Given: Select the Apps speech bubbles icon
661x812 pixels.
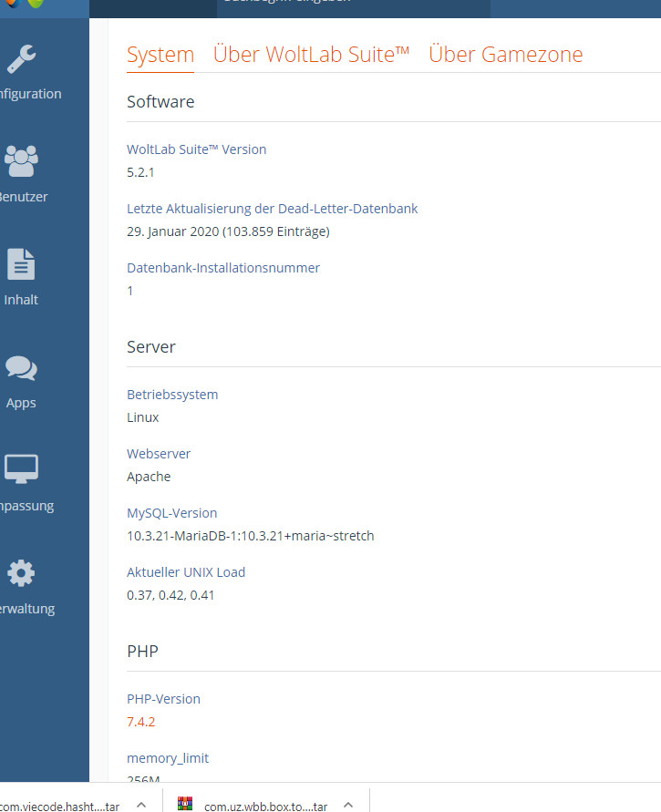Looking at the screenshot, I should pos(21,367).
